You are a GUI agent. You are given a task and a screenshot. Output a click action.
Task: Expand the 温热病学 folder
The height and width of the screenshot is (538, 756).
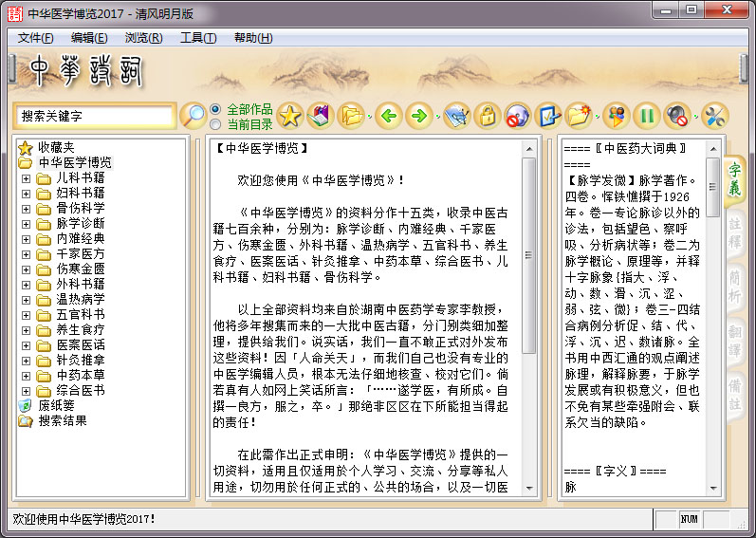pos(26,300)
